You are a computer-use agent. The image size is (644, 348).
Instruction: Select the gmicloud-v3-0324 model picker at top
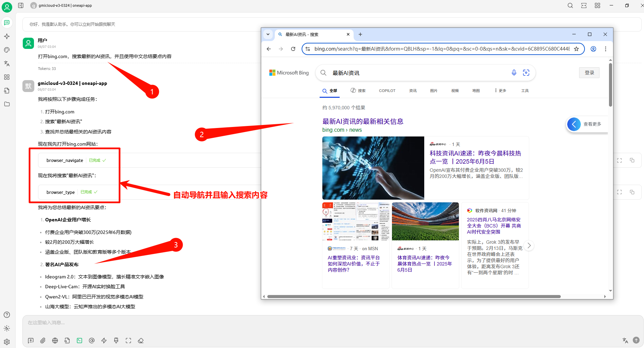tap(61, 5)
